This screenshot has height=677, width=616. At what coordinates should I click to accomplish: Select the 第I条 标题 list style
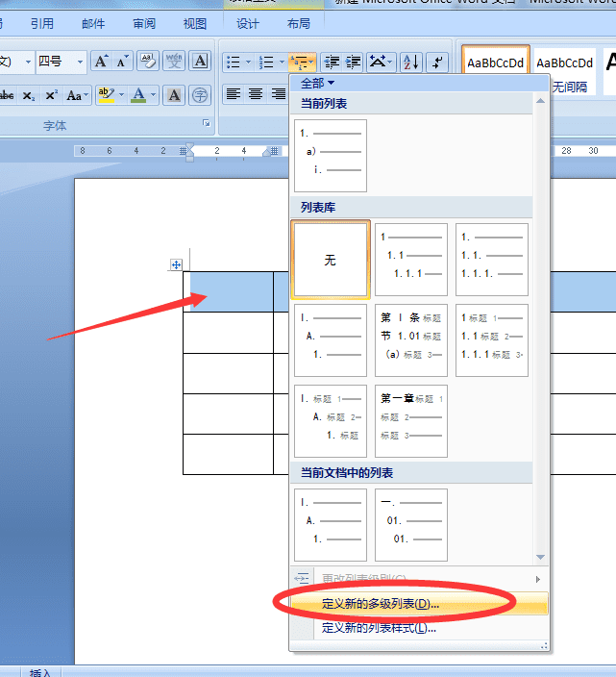411,340
